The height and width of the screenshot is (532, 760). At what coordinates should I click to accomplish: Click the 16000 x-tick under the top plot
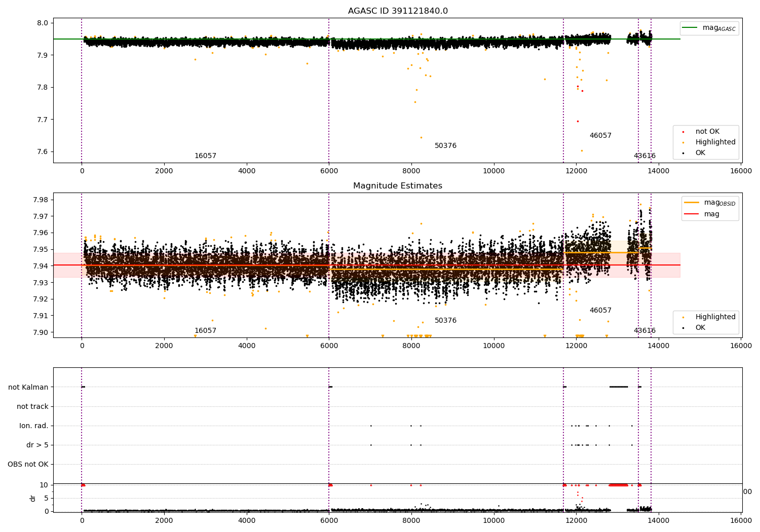(x=741, y=171)
